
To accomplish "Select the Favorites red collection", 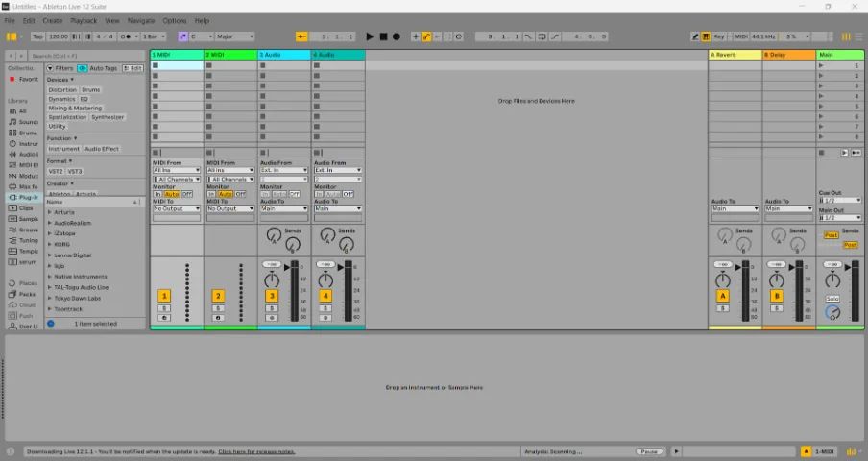I will (24, 79).
